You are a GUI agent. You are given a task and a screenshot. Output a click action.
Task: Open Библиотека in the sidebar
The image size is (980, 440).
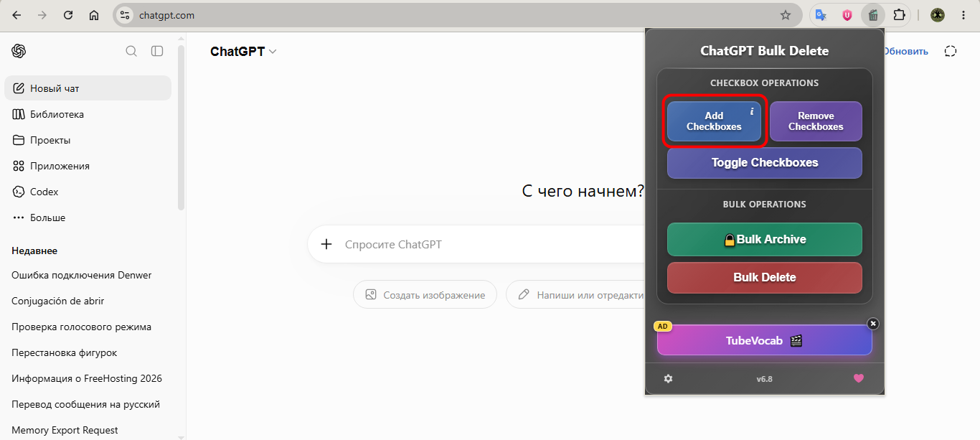click(x=88, y=114)
